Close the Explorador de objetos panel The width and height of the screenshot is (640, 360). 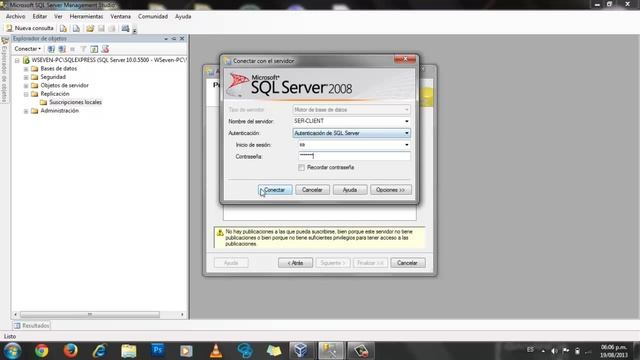tap(182, 39)
